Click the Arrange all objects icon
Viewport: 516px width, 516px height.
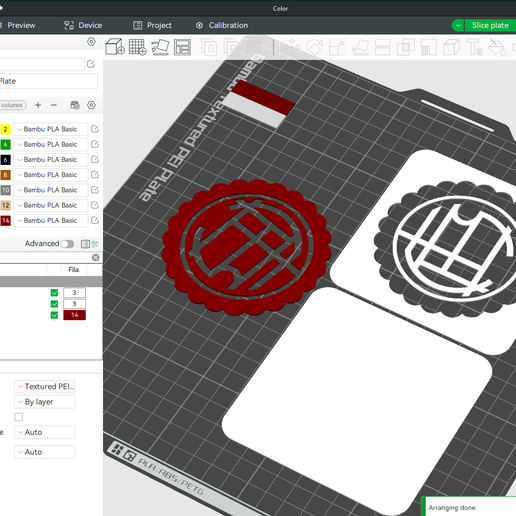(182, 47)
